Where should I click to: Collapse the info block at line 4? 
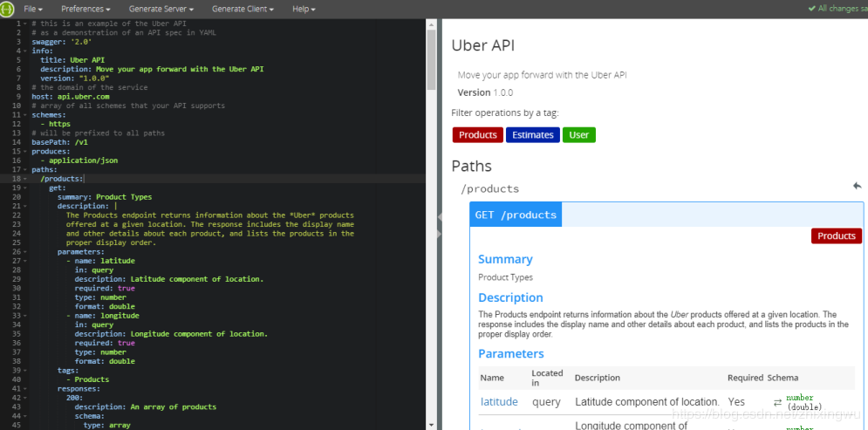pos(25,51)
